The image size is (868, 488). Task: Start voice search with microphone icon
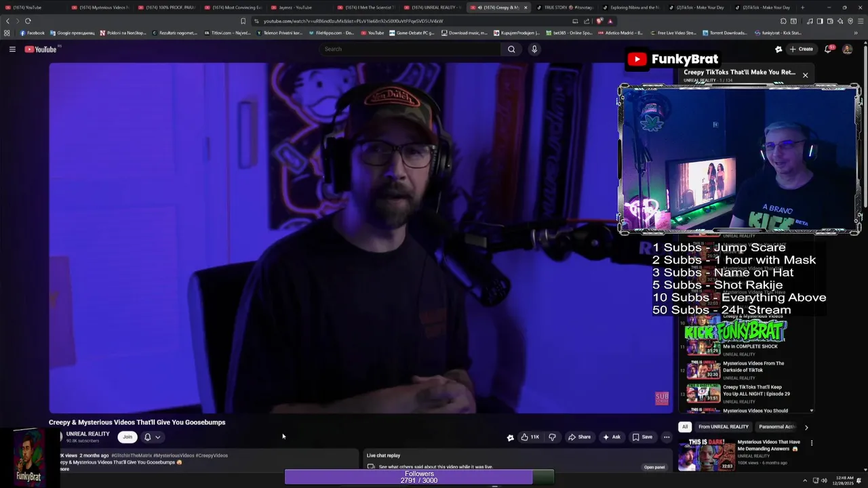pyautogui.click(x=534, y=49)
